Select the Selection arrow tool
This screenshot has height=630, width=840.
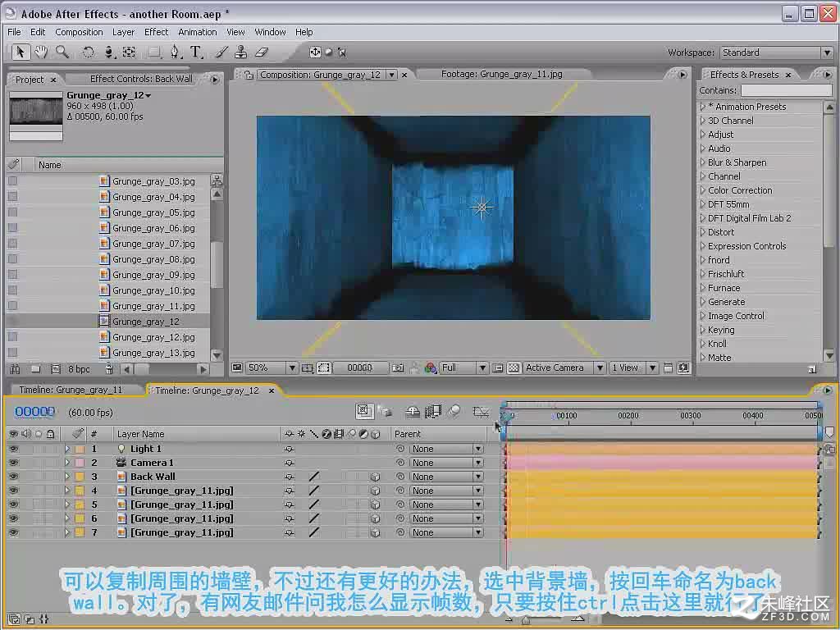click(21, 52)
